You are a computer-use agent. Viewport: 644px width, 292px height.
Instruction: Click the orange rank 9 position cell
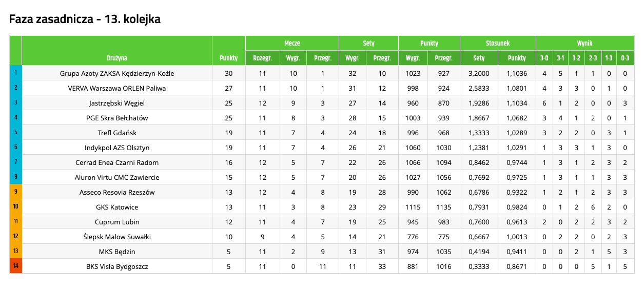(16, 192)
